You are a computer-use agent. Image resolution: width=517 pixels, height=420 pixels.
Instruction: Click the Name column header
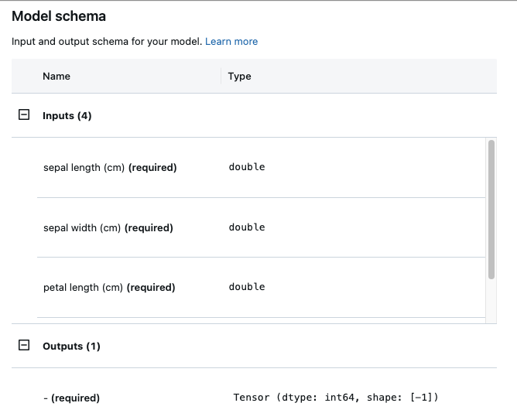(56, 77)
